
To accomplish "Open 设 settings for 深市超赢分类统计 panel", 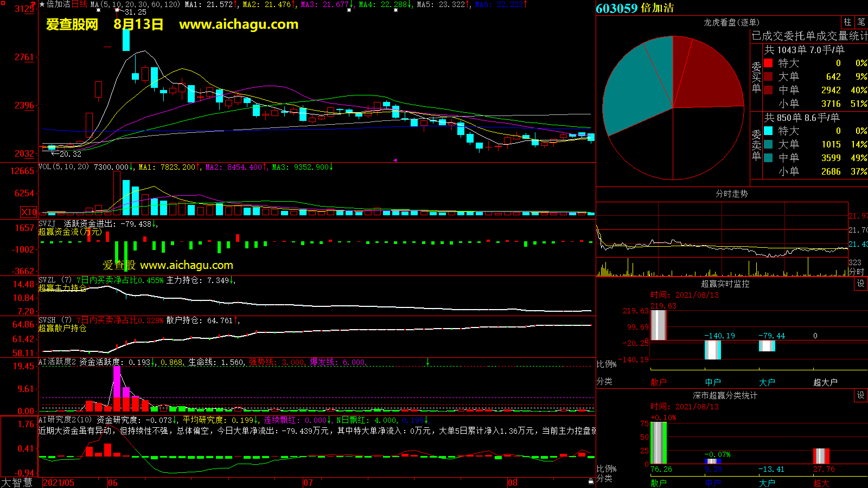I will pyautogui.click(x=861, y=395).
